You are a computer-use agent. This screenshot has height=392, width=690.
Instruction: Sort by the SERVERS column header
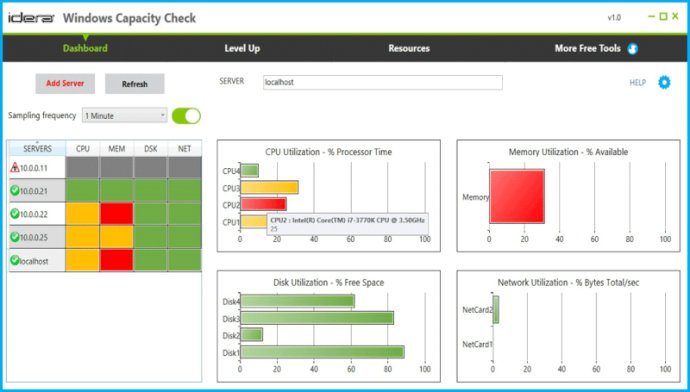coord(37,148)
